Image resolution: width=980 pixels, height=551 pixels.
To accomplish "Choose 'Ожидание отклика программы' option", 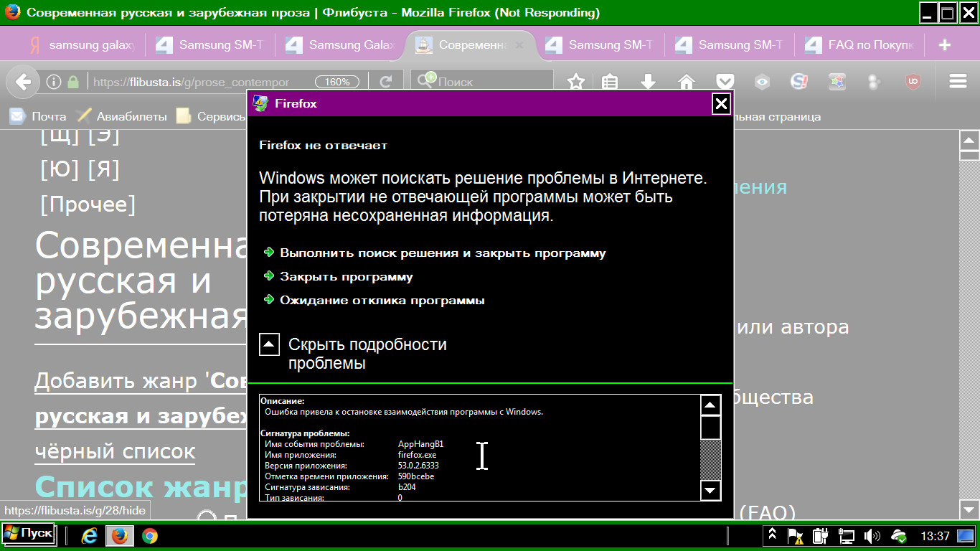I will click(374, 300).
